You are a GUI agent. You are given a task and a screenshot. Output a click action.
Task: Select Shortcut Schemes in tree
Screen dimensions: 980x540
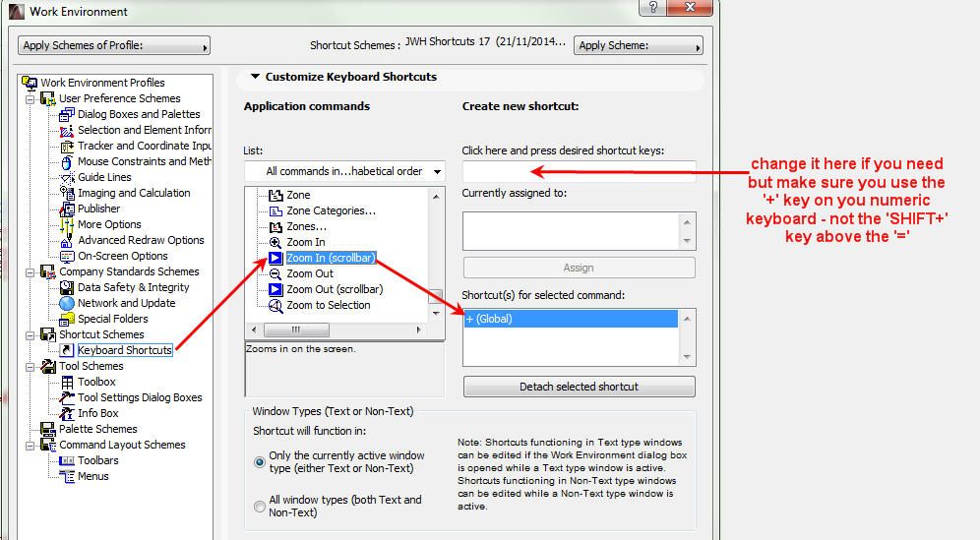[x=101, y=335]
